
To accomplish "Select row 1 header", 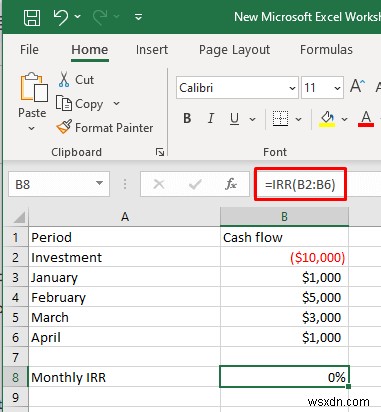I will coord(16,237).
